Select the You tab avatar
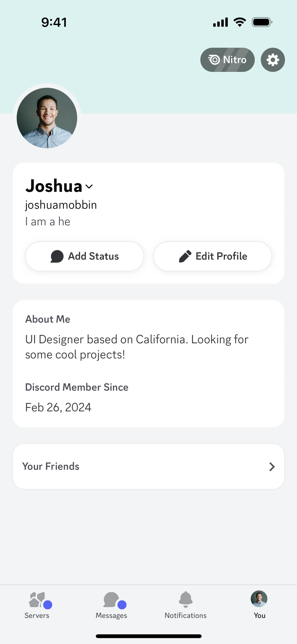The width and height of the screenshot is (297, 644). click(x=259, y=599)
